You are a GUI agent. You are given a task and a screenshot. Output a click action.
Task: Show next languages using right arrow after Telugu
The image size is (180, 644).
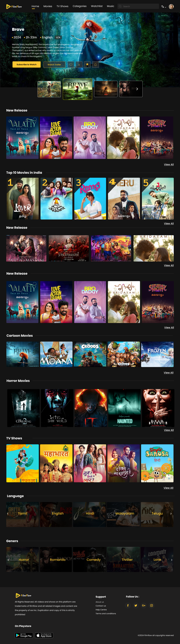[x=171, y=514]
